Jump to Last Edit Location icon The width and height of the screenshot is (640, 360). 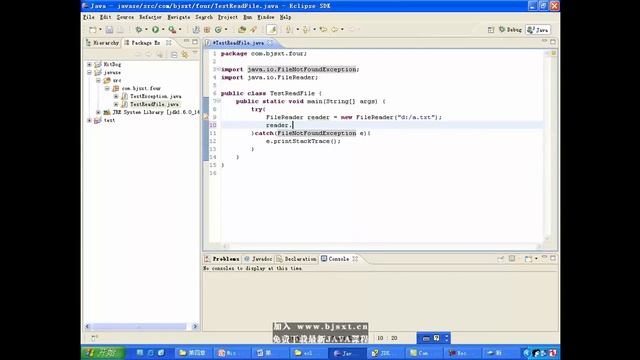pos(323,29)
